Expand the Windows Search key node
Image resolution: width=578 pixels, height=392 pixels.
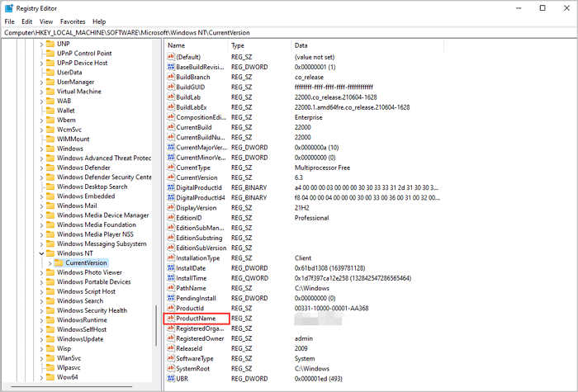click(41, 301)
